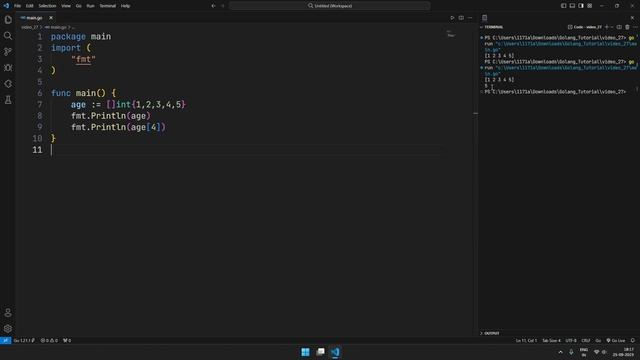Open the Edit menu
640x360 pixels.
29,6
